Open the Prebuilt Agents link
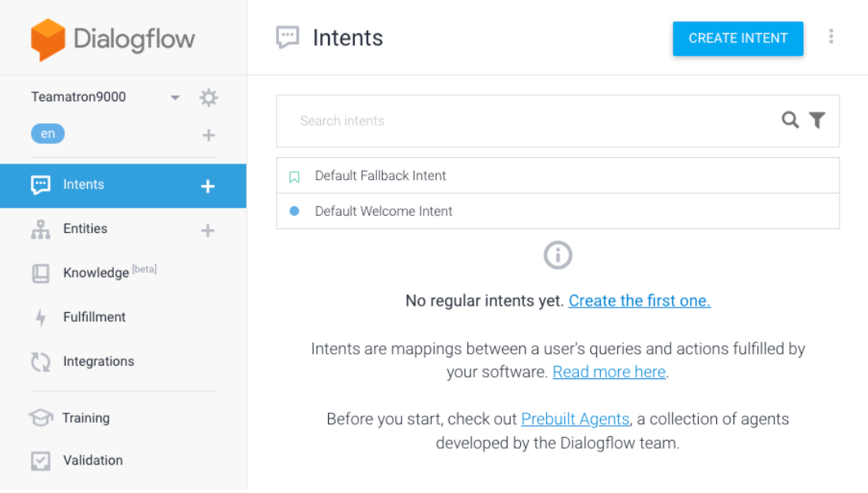The height and width of the screenshot is (493, 868). pyautogui.click(x=576, y=419)
